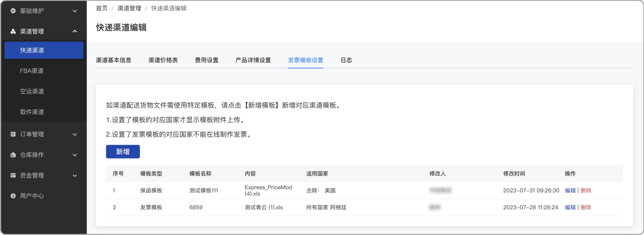Click the 保函模板 cell
This screenshot has width=644, height=235.
(x=151, y=190)
